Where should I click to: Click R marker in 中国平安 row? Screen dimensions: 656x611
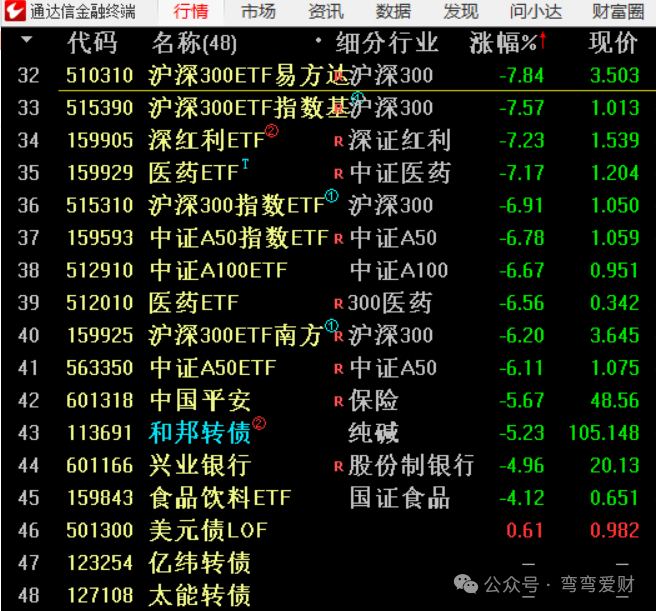pyautogui.click(x=338, y=402)
